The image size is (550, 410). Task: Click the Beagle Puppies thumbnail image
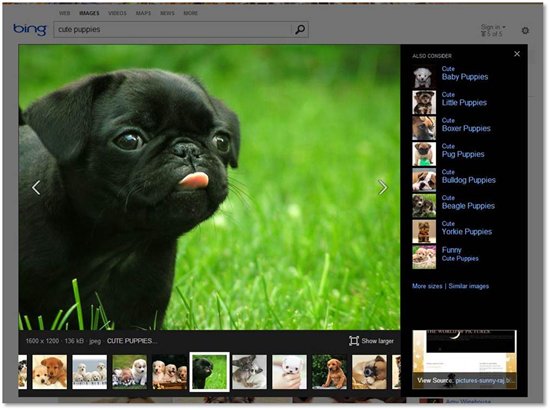point(424,206)
